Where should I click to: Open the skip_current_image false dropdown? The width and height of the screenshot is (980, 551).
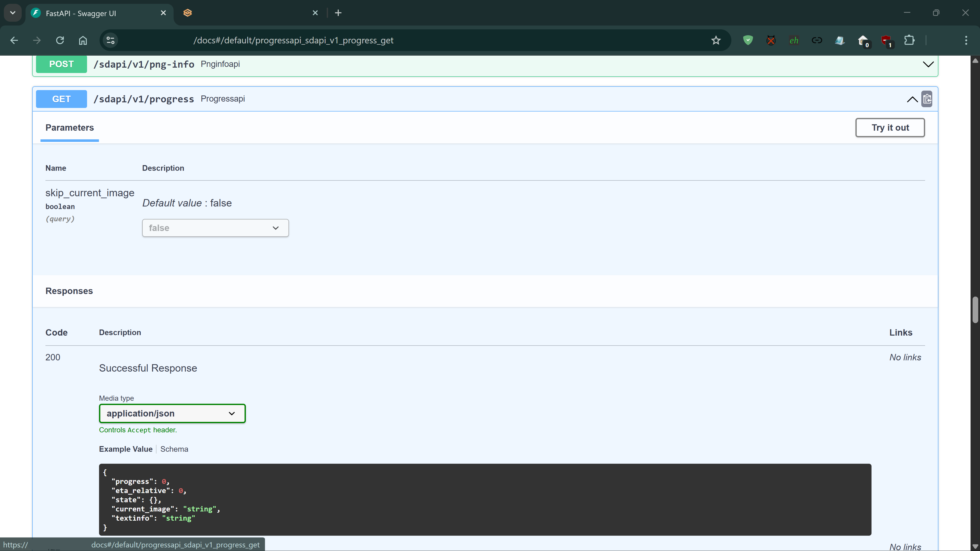[x=215, y=228]
